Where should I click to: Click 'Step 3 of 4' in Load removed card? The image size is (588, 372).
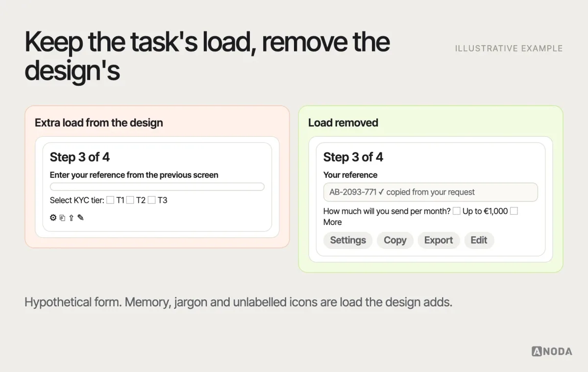pos(353,157)
